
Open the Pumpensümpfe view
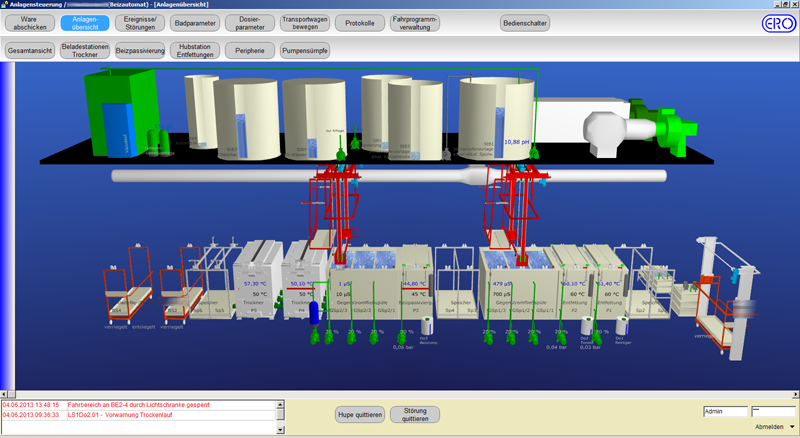click(305, 49)
